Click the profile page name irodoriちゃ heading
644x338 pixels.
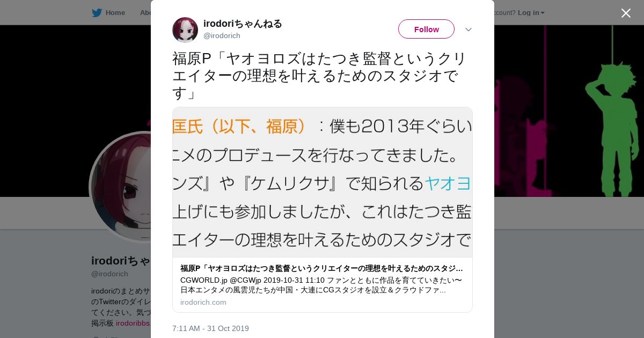click(121, 261)
